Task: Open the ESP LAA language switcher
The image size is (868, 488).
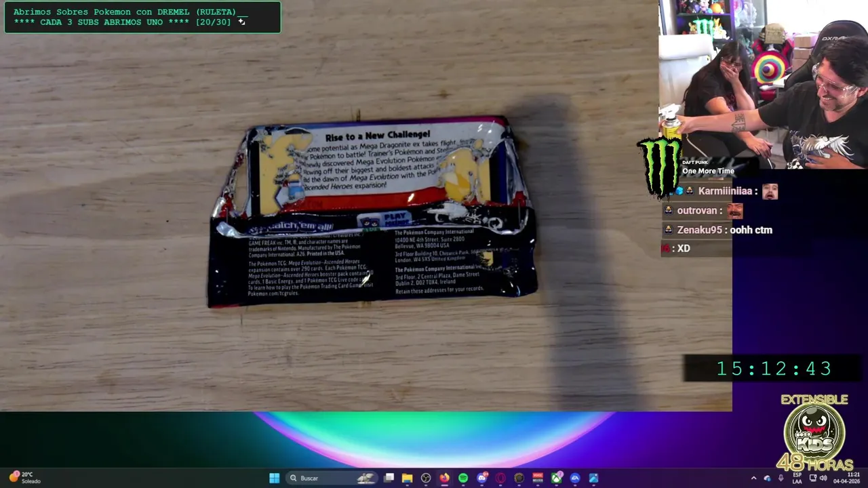Action: [797, 478]
